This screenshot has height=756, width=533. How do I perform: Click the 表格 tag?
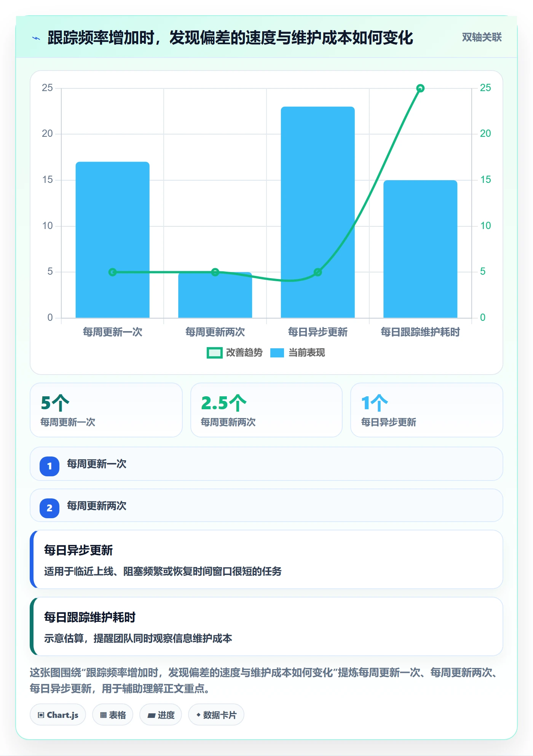(x=113, y=715)
